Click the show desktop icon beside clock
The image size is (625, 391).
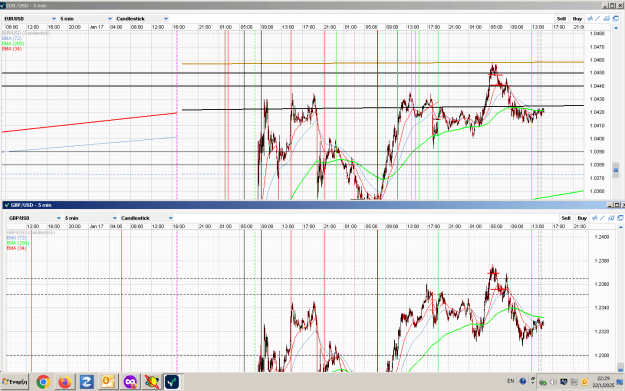click(620, 382)
